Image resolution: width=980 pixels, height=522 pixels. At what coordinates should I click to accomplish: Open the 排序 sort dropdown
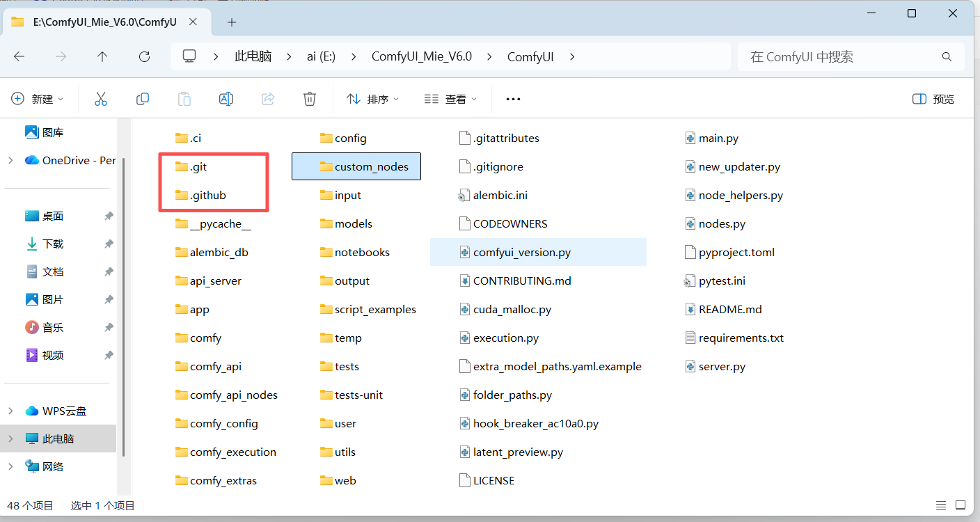[x=373, y=99]
